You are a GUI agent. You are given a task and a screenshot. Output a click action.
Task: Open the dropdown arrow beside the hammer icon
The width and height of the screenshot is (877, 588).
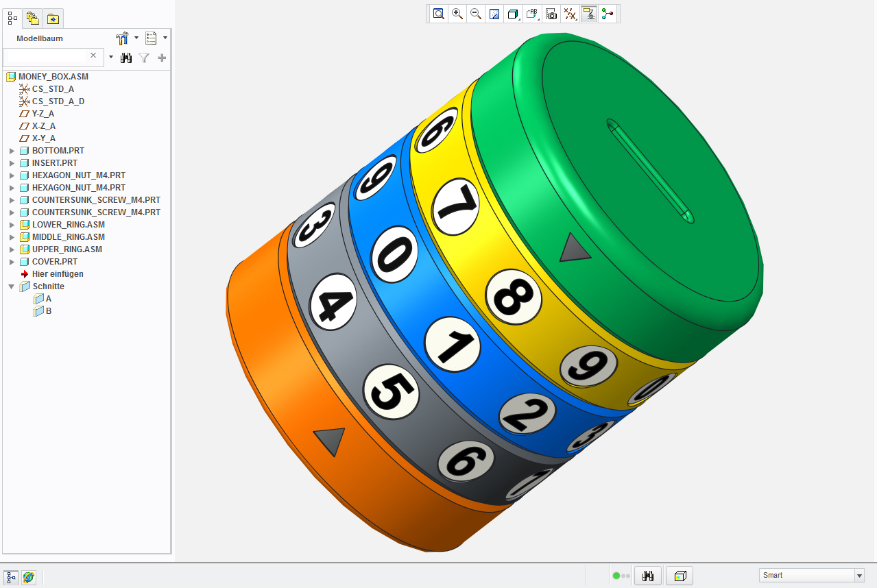(136, 38)
